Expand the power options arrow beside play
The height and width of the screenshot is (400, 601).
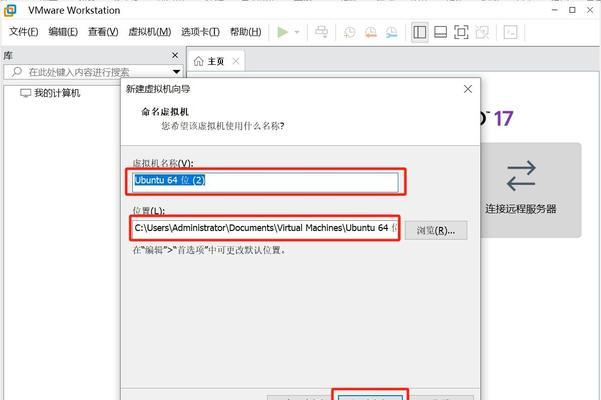[297, 32]
